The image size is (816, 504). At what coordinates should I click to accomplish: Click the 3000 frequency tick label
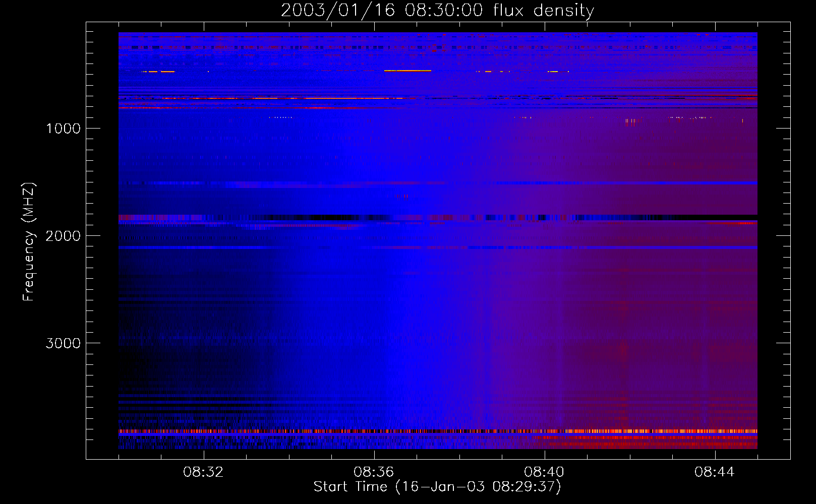pyautogui.click(x=63, y=343)
